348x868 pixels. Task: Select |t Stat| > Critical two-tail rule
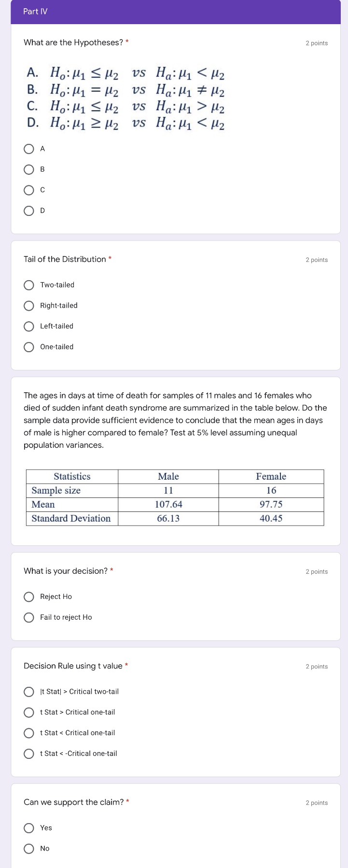pos(29,692)
